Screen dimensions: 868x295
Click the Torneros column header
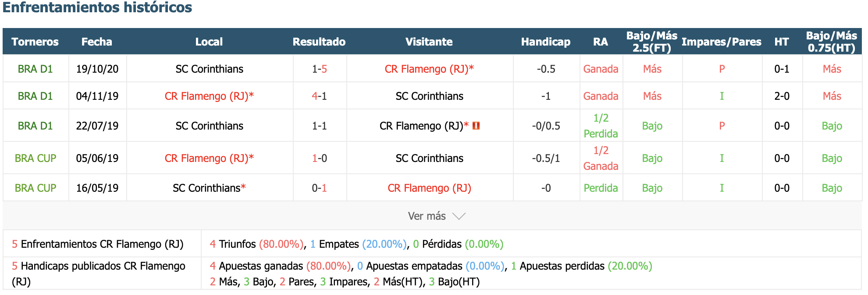pyautogui.click(x=35, y=42)
